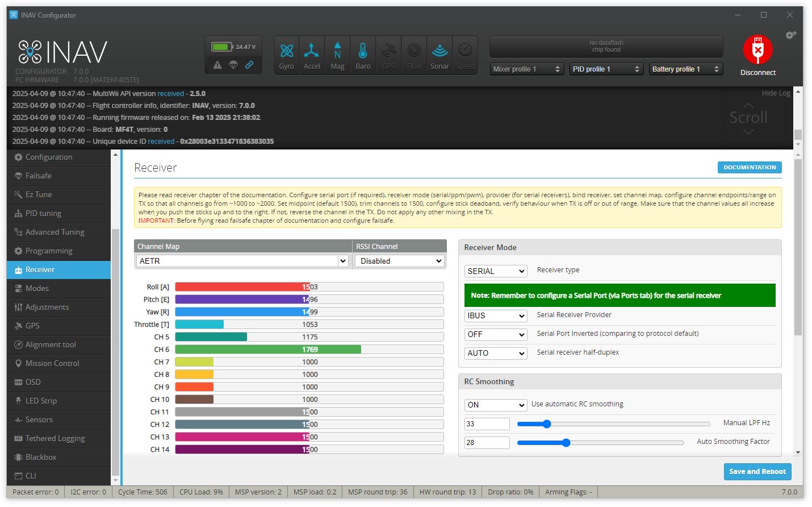Click the Speed sensor status icon
This screenshot has width=812, height=507.
click(x=465, y=55)
